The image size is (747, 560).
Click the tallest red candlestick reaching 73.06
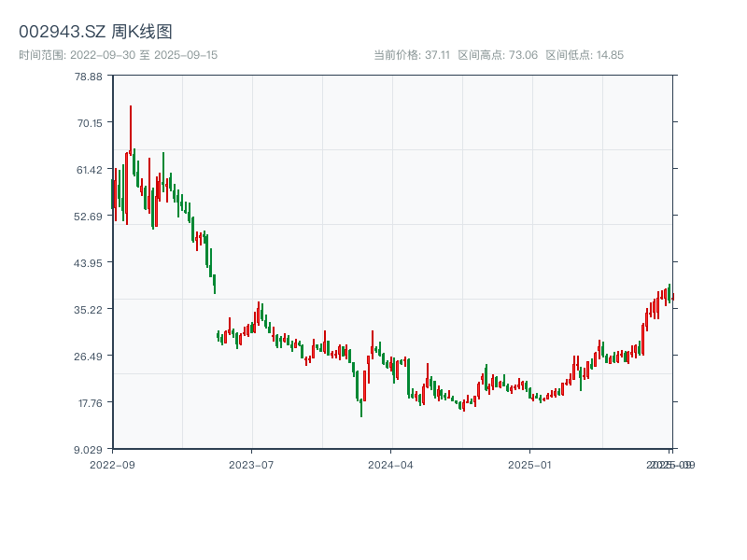click(131, 130)
